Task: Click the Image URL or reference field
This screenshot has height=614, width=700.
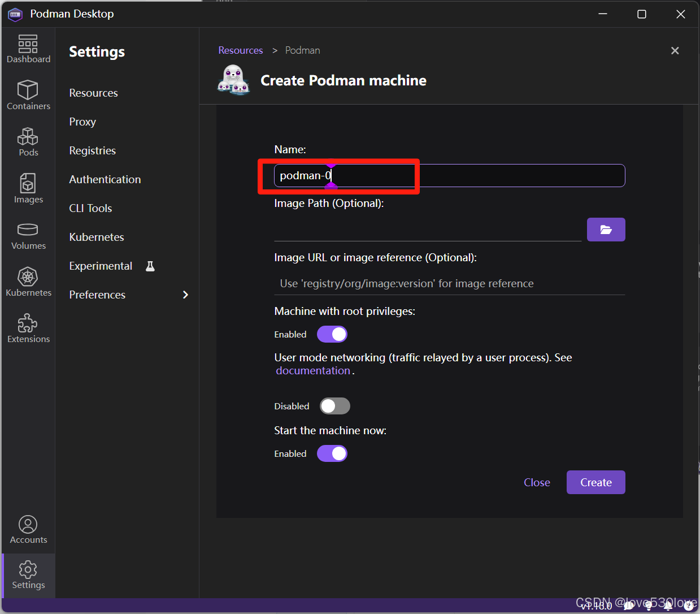Action: 450,283
